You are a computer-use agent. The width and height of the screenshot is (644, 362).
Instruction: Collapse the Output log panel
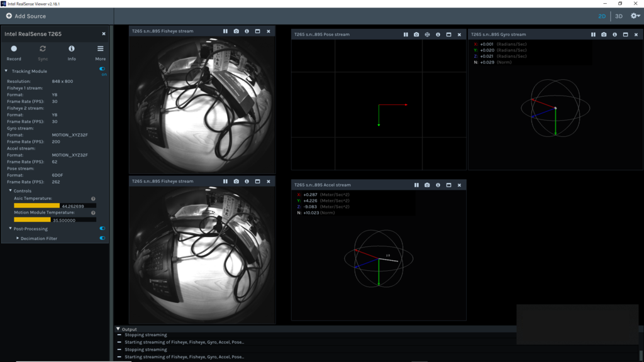[x=118, y=329]
